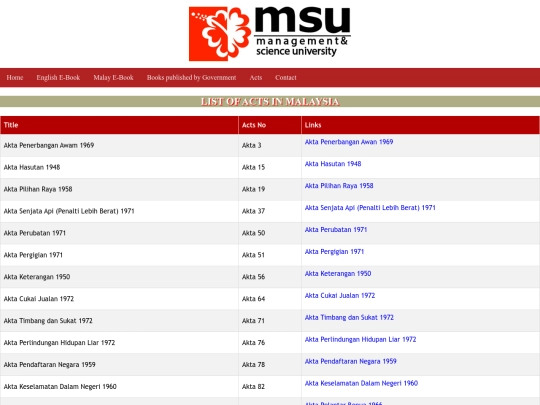Visit the Contact page
This screenshot has height=405, width=540.
(x=285, y=77)
